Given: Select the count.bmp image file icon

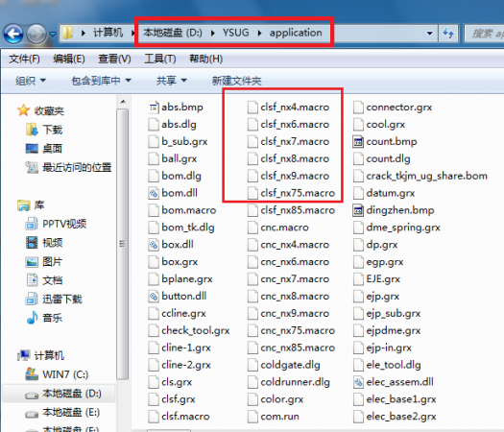Looking at the screenshot, I should pos(358,142).
